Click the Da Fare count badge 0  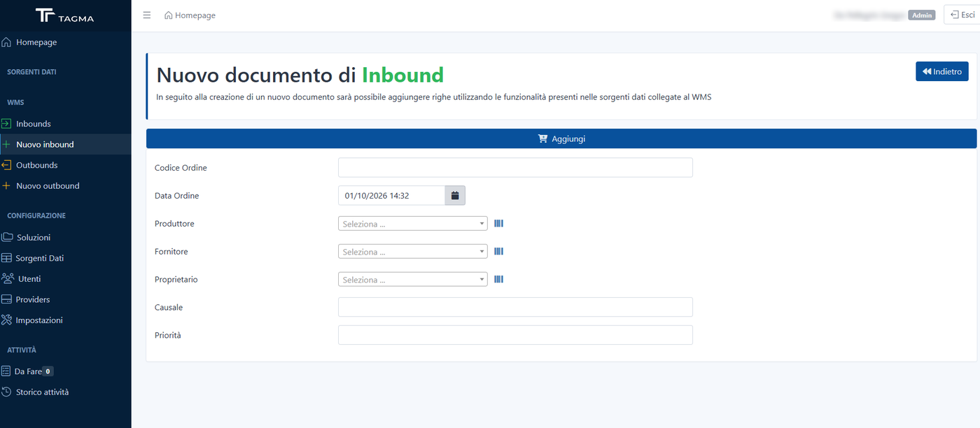click(48, 371)
